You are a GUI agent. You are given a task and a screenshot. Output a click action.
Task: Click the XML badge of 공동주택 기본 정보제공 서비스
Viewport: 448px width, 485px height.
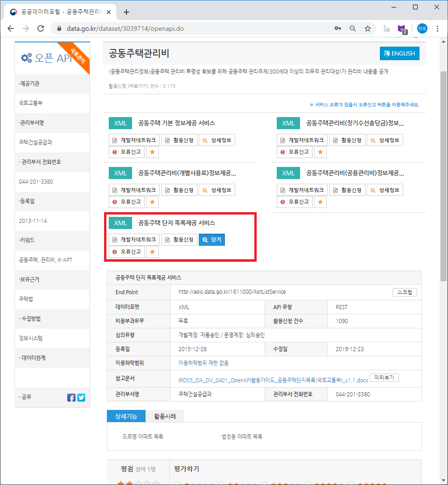[x=120, y=123]
